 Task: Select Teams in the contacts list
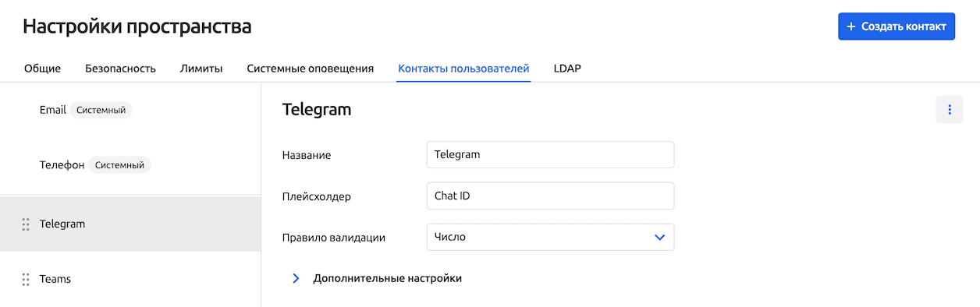pos(130,279)
